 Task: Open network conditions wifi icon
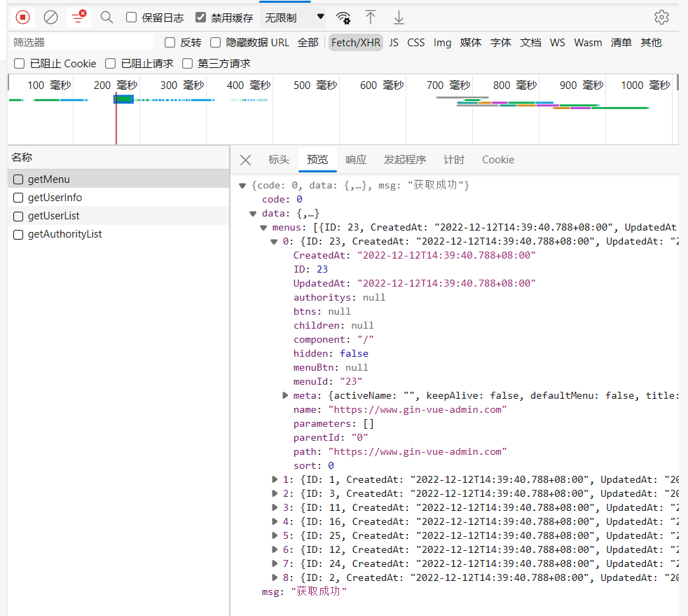point(343,18)
